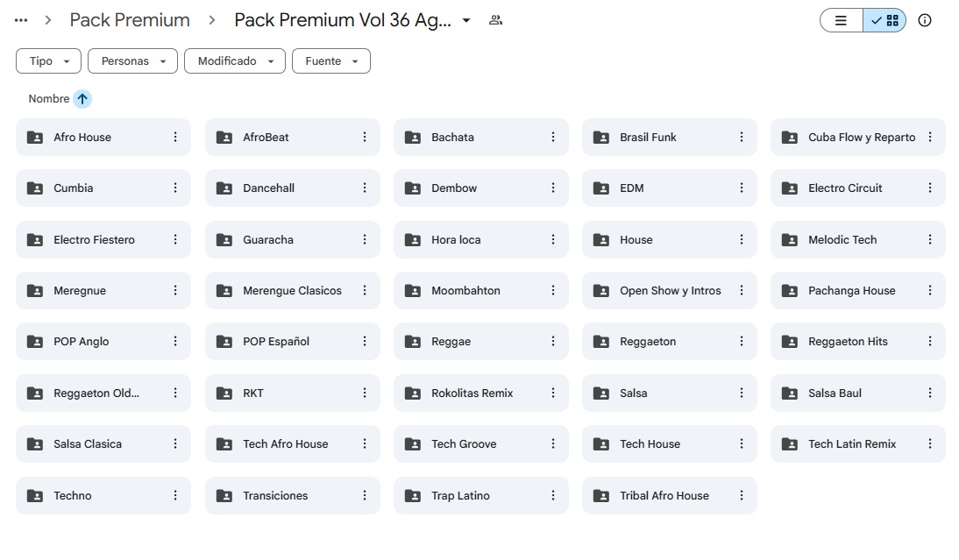The image size is (959, 560).
Task: Reverse sort direction arrow next to Nombre
Action: point(82,98)
